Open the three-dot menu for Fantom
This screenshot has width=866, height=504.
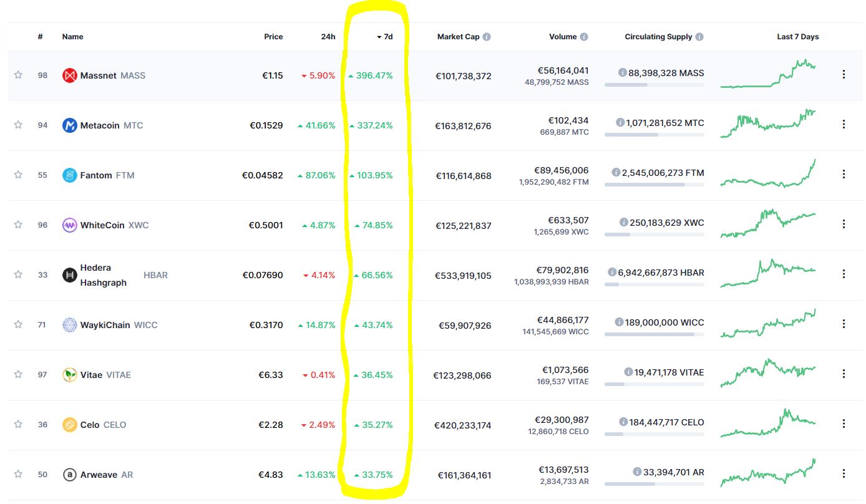[x=844, y=174]
